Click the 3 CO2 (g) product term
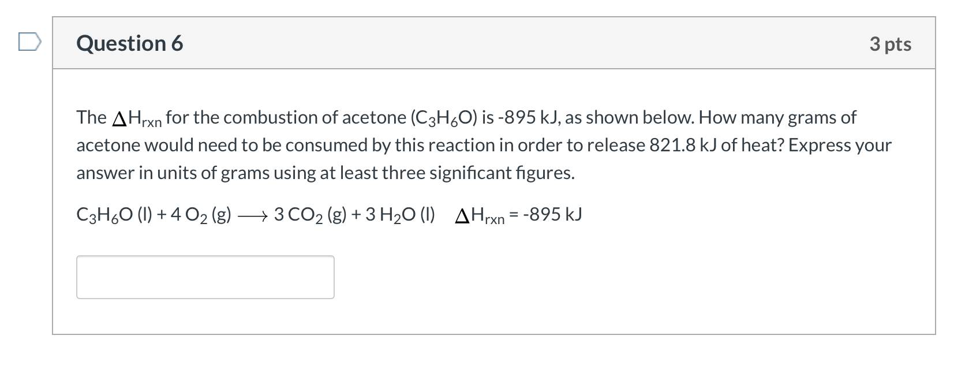The height and width of the screenshot is (365, 980). 311,215
